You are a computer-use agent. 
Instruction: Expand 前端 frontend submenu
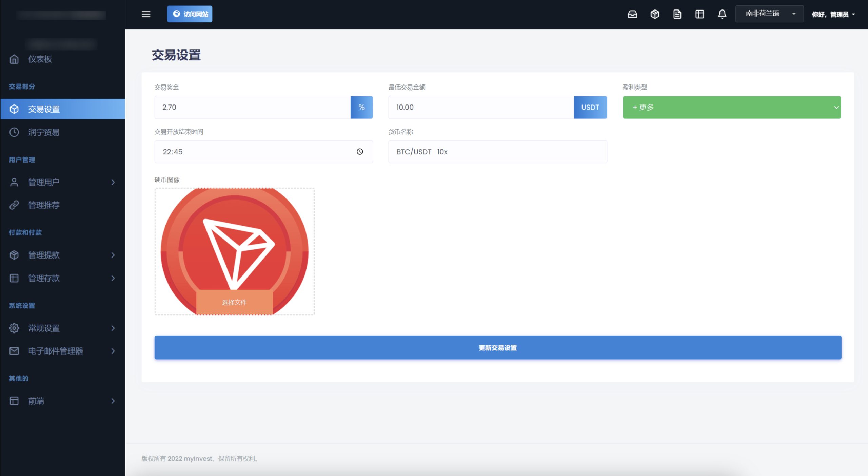[x=113, y=401]
